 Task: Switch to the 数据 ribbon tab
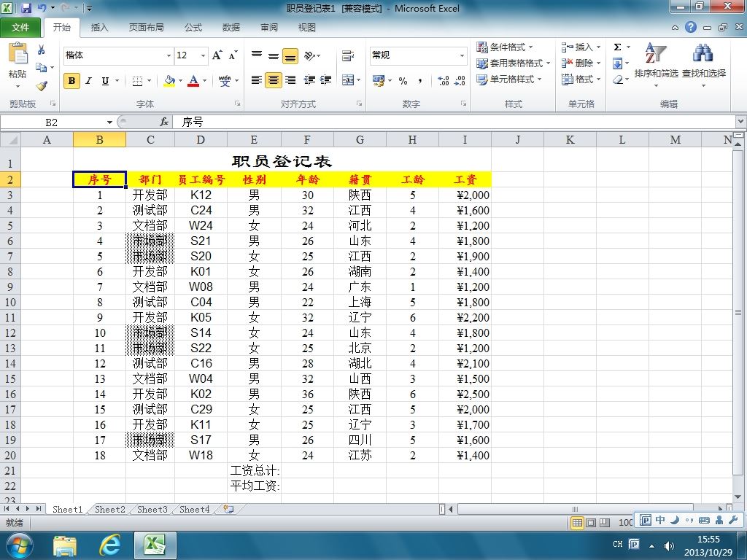tap(231, 28)
